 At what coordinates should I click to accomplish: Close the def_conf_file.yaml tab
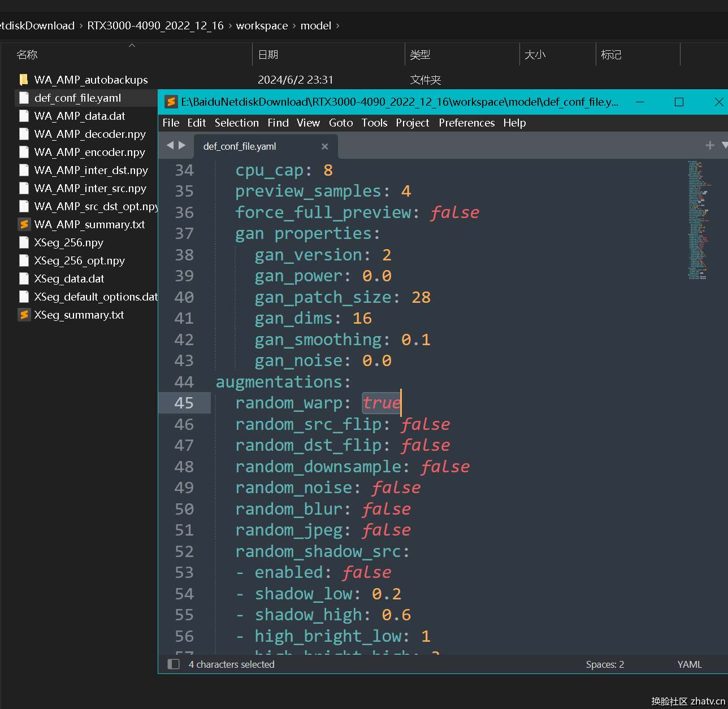tap(324, 146)
